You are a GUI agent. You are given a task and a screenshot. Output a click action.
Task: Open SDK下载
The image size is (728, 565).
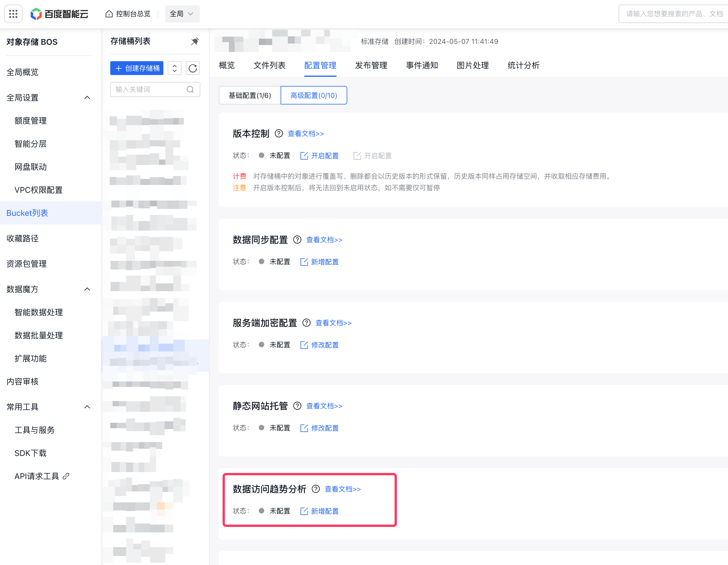click(x=30, y=453)
